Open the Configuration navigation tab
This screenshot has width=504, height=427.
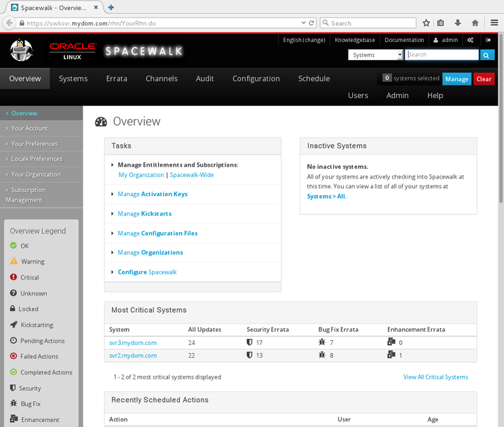point(256,78)
